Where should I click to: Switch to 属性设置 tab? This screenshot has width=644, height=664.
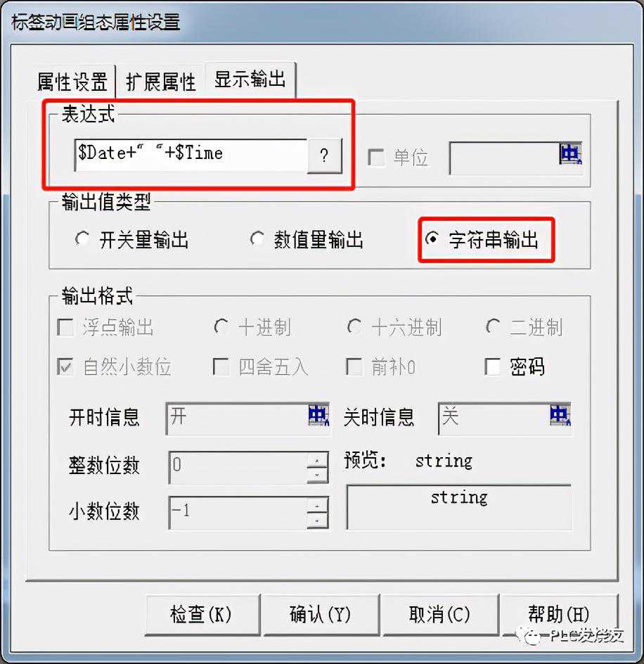coord(72,82)
